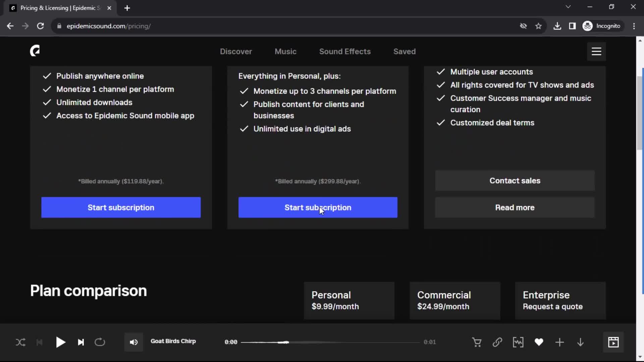Toggle the download track icon
This screenshot has height=362, width=644.
pyautogui.click(x=580, y=342)
